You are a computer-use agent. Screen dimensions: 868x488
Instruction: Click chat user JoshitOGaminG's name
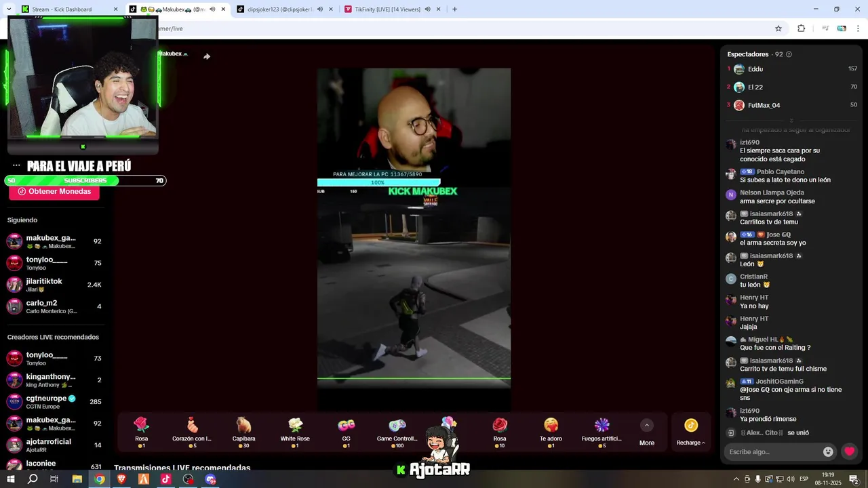coord(780,382)
